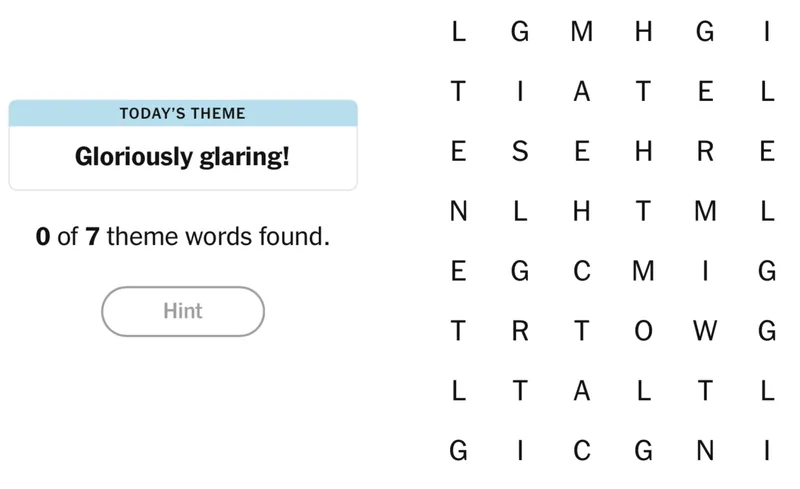800x489 pixels.
Task: Select the M in the top row
Action: point(581,32)
